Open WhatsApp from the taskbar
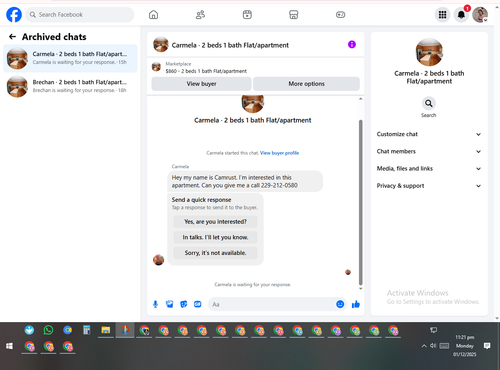Viewport: 500px width, 370px height. 48,330
